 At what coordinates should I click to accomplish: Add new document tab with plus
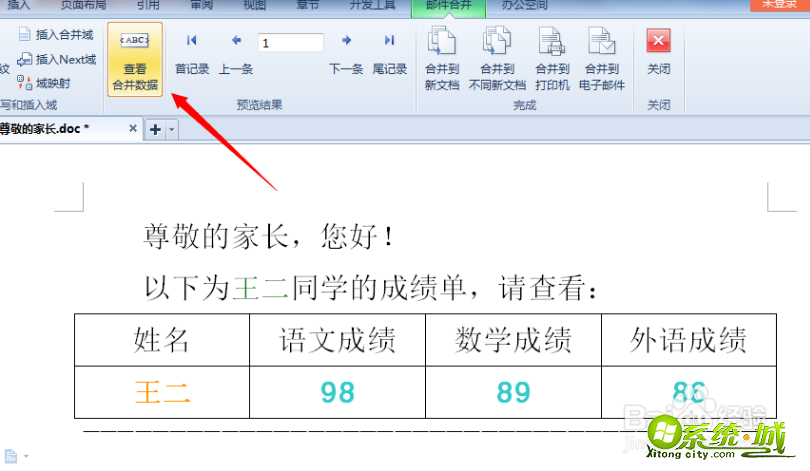pos(155,130)
